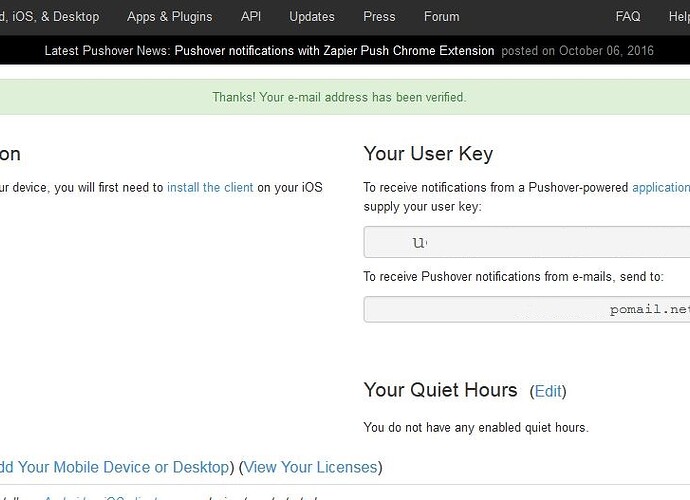Screen dimensions: 690x500
Task: Click the 'send to:' e-mails instruction text
Action: click(513, 276)
